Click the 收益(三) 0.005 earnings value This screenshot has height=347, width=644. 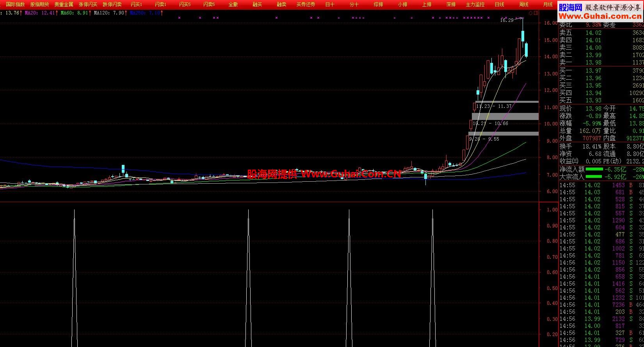[593, 161]
